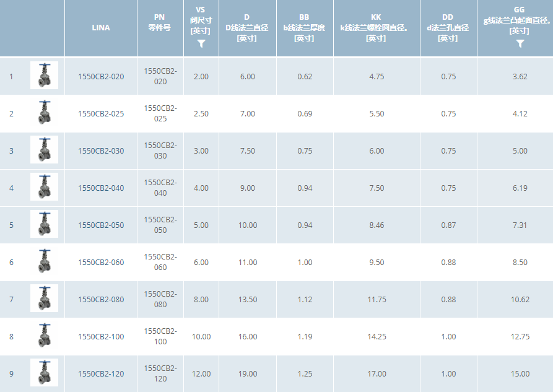Click flange thickness value 0.62

pos(305,77)
